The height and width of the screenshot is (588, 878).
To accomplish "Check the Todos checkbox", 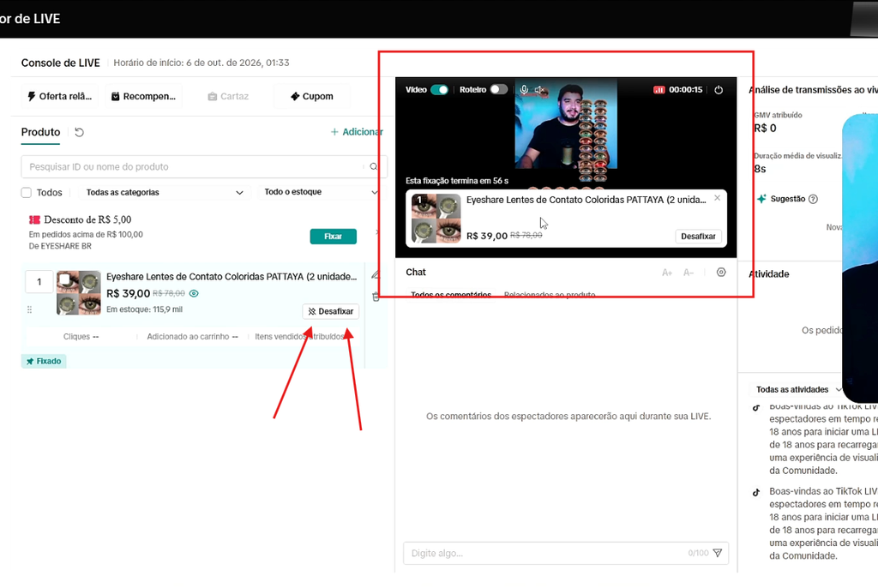I will 27,193.
